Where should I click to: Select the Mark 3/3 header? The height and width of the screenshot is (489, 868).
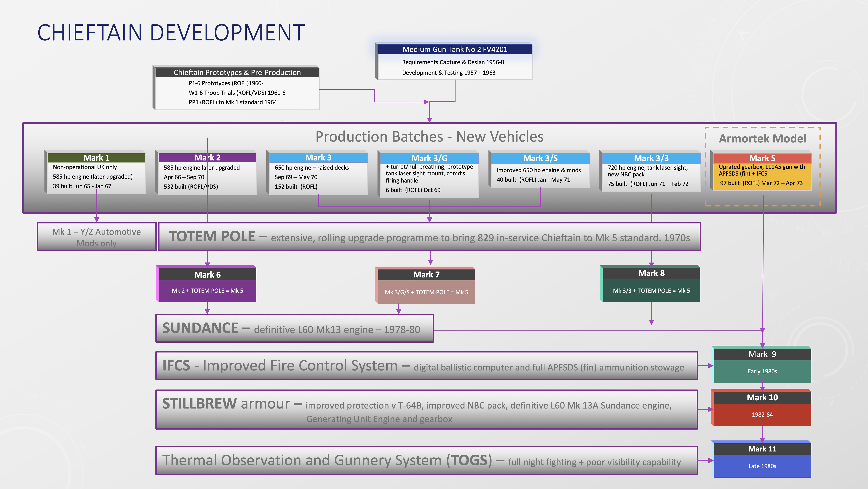click(651, 158)
